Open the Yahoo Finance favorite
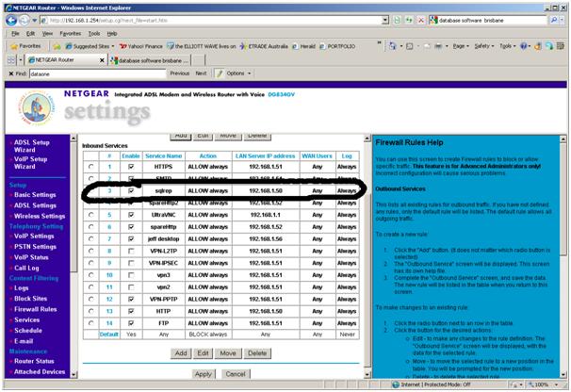Image resolution: width=571 pixels, height=392 pixels. coord(141,46)
